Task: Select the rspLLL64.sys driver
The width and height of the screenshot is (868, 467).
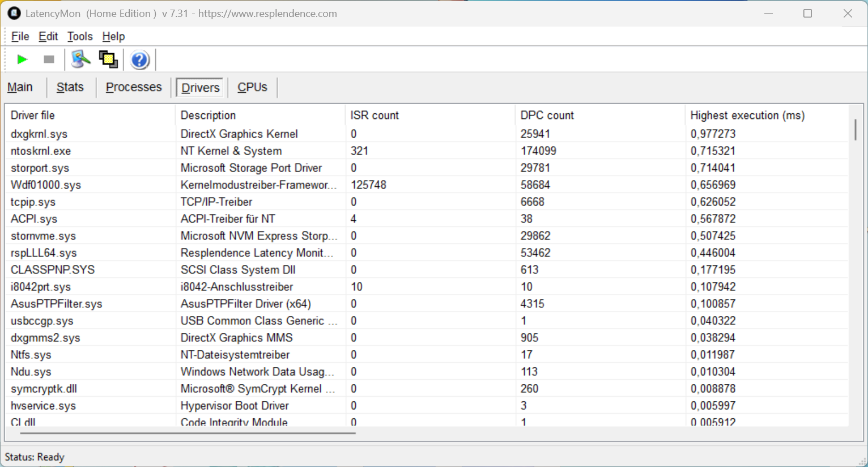Action: coord(427,253)
